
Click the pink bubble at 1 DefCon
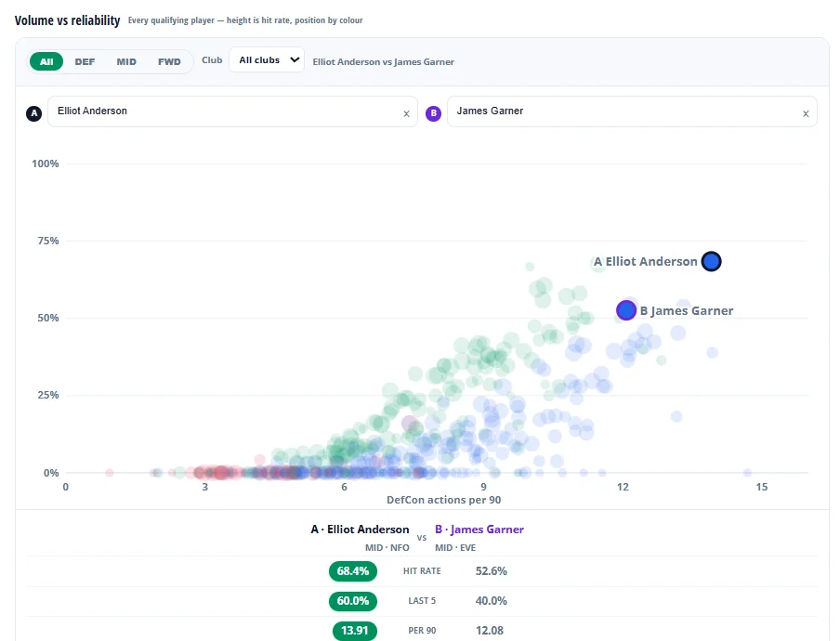110,472
